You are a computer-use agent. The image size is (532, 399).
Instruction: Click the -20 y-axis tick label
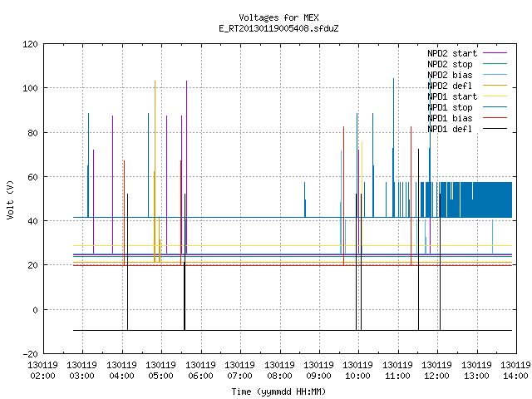(x=30, y=354)
